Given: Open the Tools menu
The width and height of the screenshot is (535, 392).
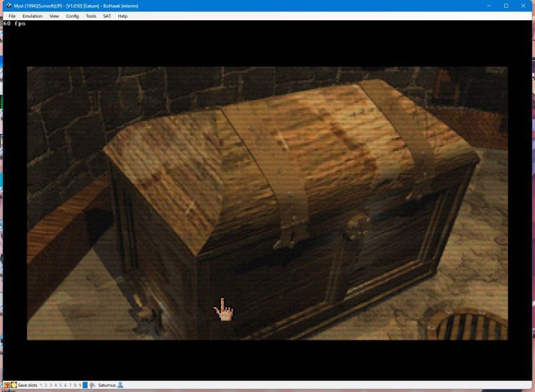Looking at the screenshot, I should 91,16.
